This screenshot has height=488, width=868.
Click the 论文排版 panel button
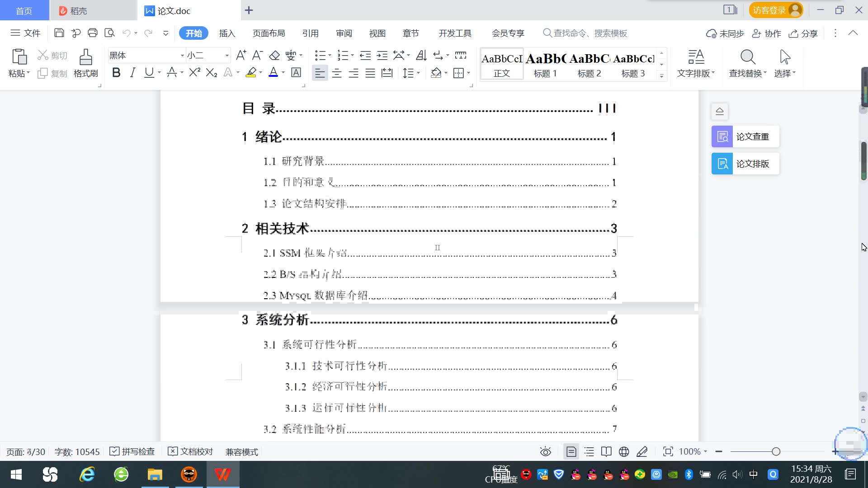coord(745,164)
